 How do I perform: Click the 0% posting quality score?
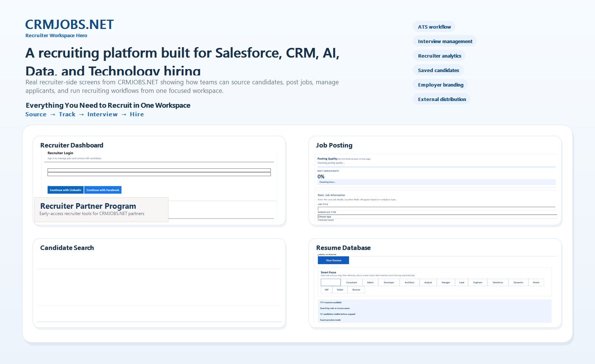[321, 177]
